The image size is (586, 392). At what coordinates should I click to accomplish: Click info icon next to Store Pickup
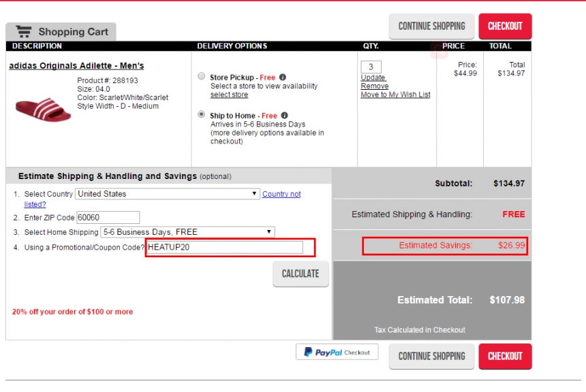(283, 78)
